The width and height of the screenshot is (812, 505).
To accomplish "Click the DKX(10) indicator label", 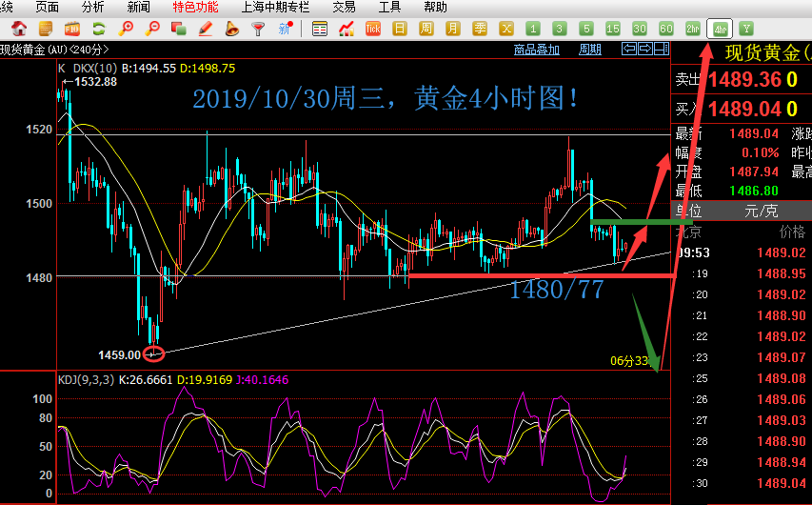I will 95,69.
